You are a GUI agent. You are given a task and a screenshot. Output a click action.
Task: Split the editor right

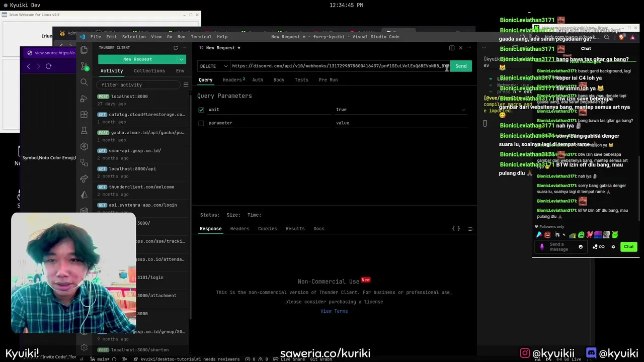pyautogui.click(x=452, y=48)
